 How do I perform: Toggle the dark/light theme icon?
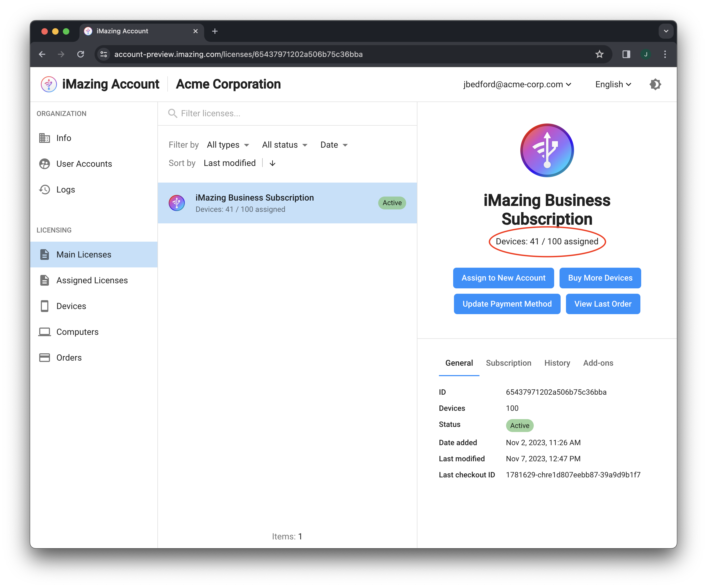655,85
